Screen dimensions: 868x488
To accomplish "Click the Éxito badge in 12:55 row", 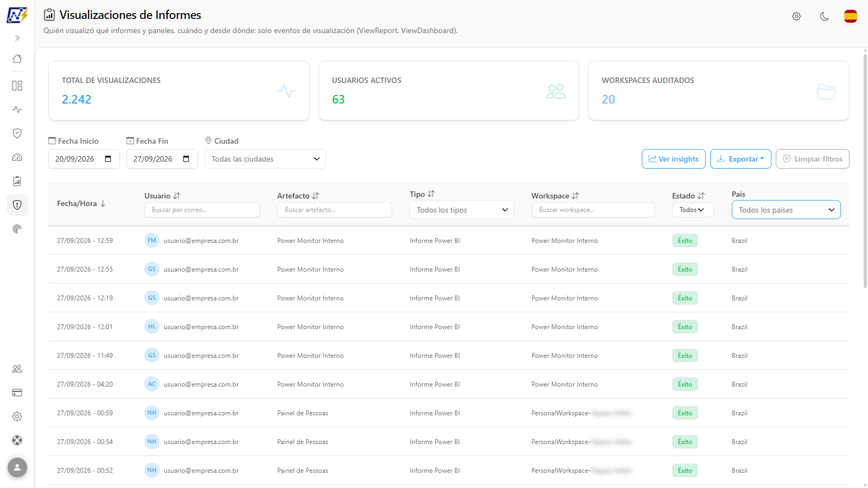I will click(685, 269).
